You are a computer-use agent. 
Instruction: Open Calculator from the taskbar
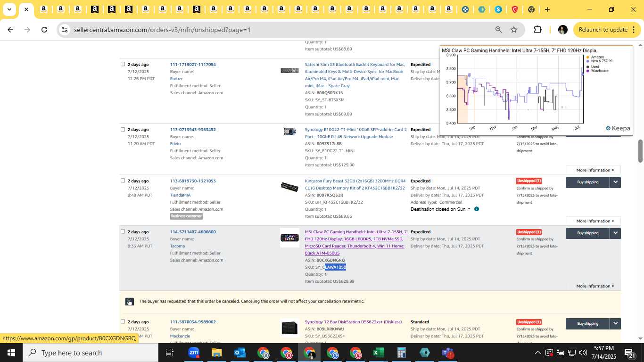click(x=402, y=353)
